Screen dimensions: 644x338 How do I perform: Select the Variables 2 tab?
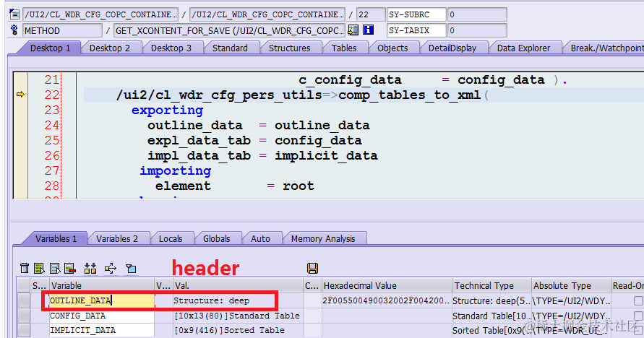[117, 239]
